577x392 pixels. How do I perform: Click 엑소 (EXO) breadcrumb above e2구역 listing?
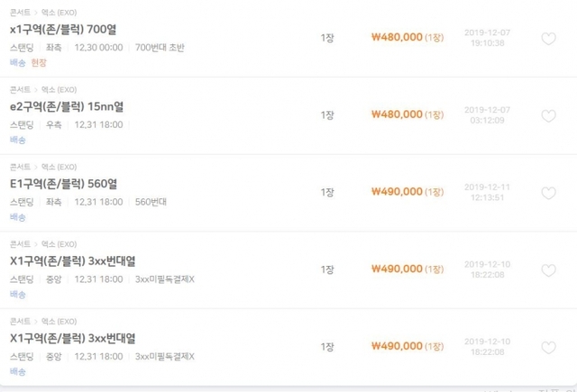[x=59, y=90]
